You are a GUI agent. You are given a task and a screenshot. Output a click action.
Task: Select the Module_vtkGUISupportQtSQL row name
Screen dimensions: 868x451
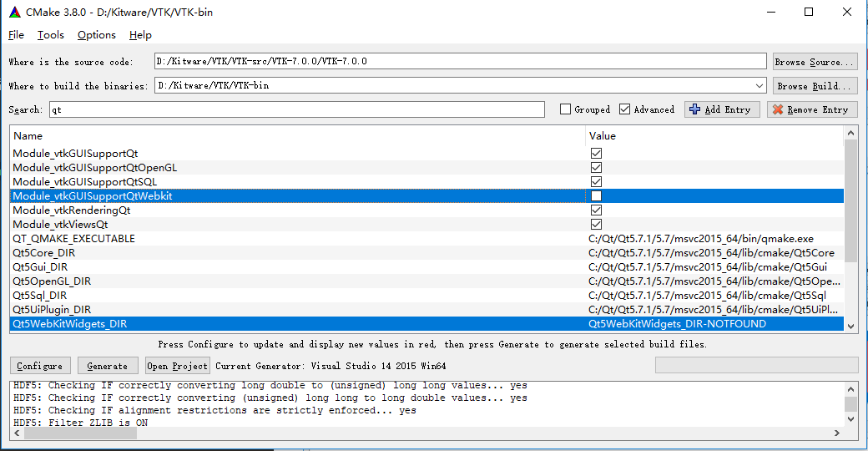pyautogui.click(x=84, y=182)
